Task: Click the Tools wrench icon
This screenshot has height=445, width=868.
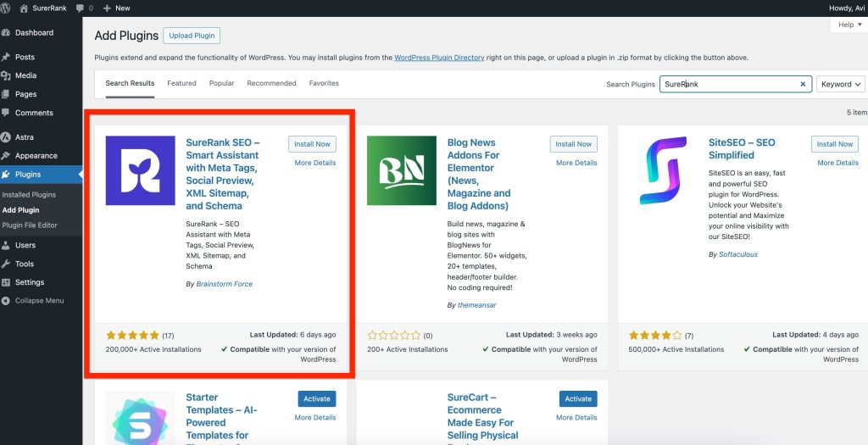Action: [x=6, y=264]
